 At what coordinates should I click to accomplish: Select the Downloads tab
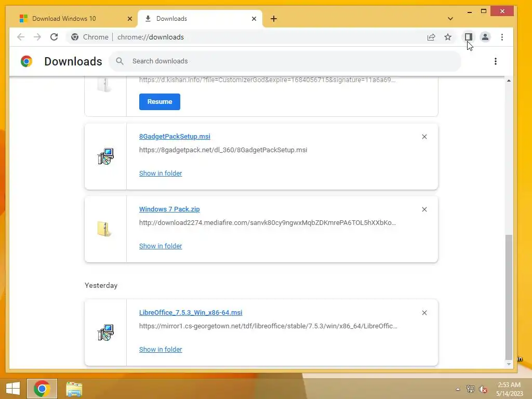200,19
